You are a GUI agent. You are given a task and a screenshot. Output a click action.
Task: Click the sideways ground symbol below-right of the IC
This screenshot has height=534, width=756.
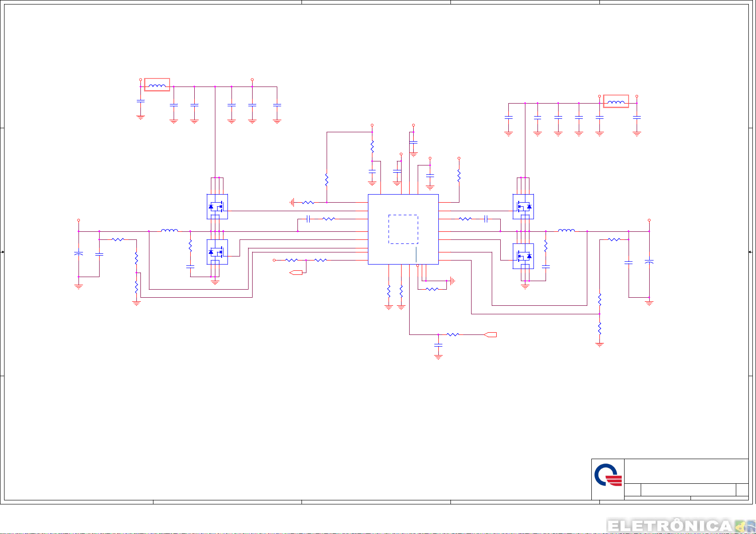point(452,281)
